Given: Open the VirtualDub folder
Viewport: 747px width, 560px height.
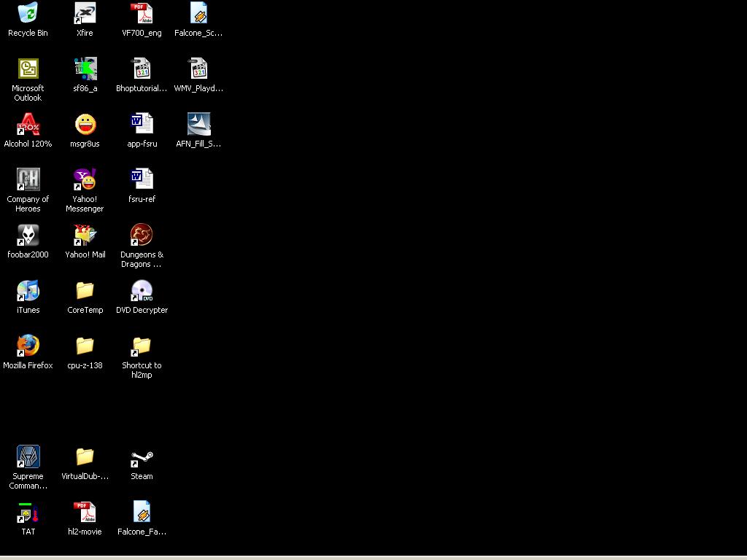Looking at the screenshot, I should pos(85,456).
